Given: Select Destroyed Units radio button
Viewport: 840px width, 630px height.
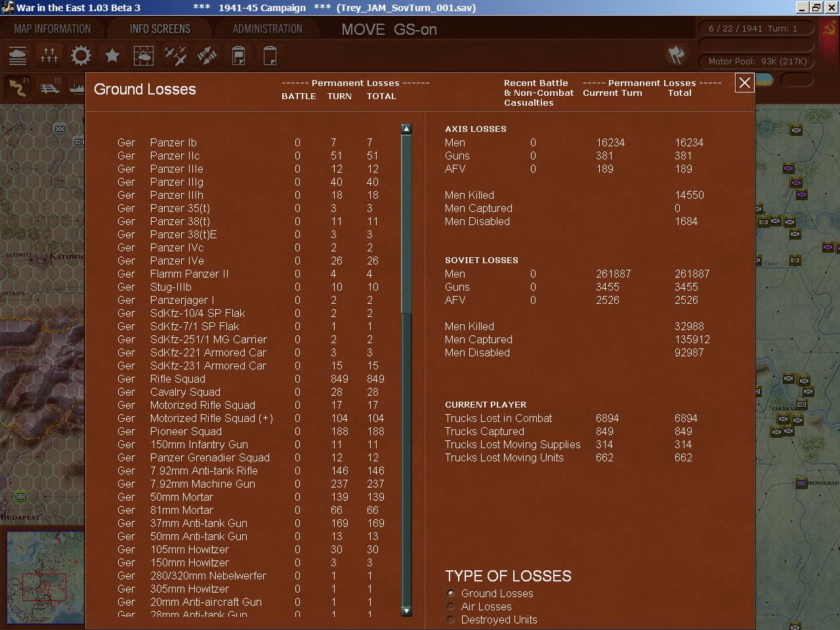Looking at the screenshot, I should pyautogui.click(x=451, y=619).
